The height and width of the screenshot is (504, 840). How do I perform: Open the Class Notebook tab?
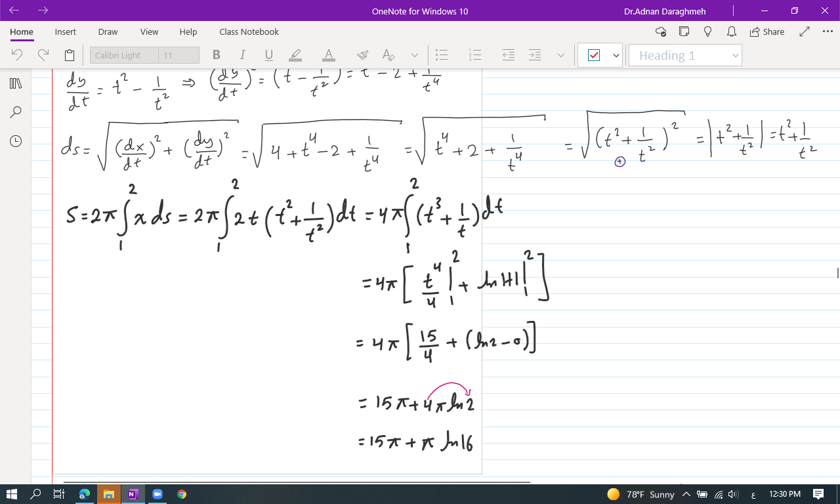tap(249, 31)
